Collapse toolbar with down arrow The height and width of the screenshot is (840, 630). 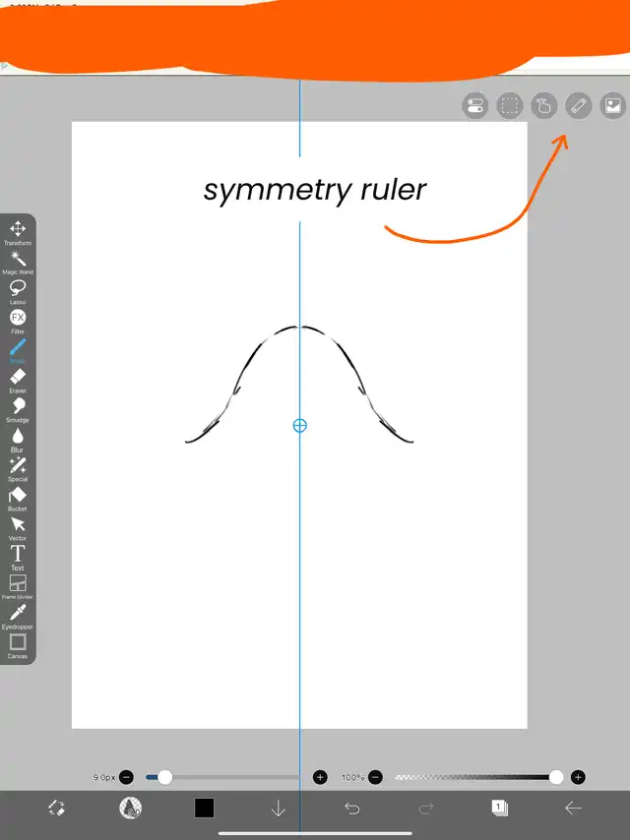coord(278,808)
